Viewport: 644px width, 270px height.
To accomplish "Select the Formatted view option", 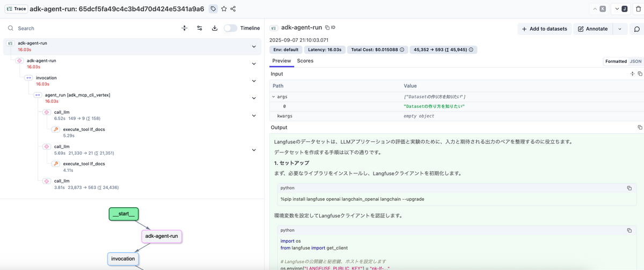I will click(x=616, y=61).
